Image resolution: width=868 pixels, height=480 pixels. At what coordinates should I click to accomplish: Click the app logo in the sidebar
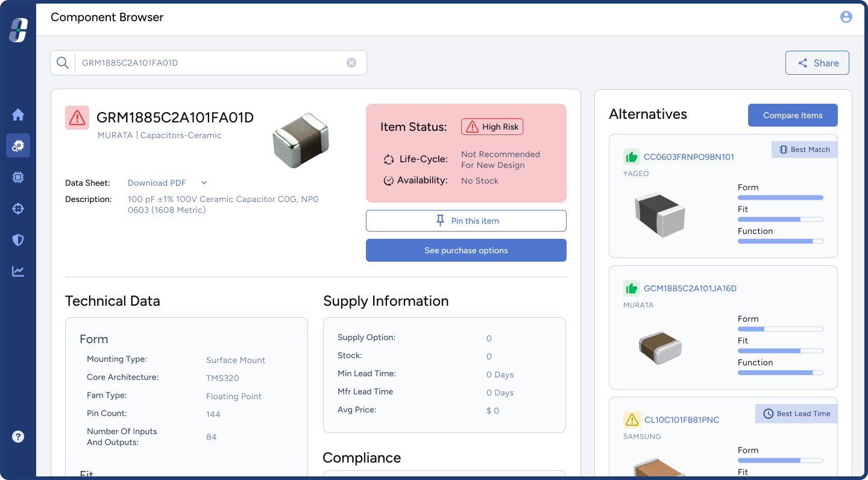pos(18,30)
